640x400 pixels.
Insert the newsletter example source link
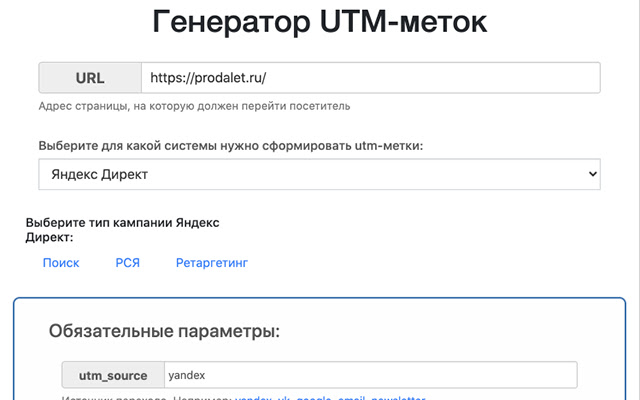[398, 398]
